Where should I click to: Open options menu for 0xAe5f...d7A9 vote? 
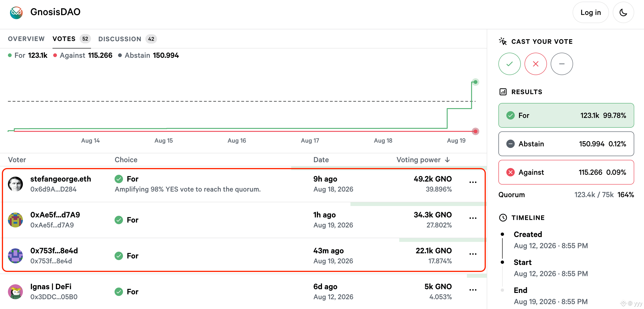tap(473, 218)
